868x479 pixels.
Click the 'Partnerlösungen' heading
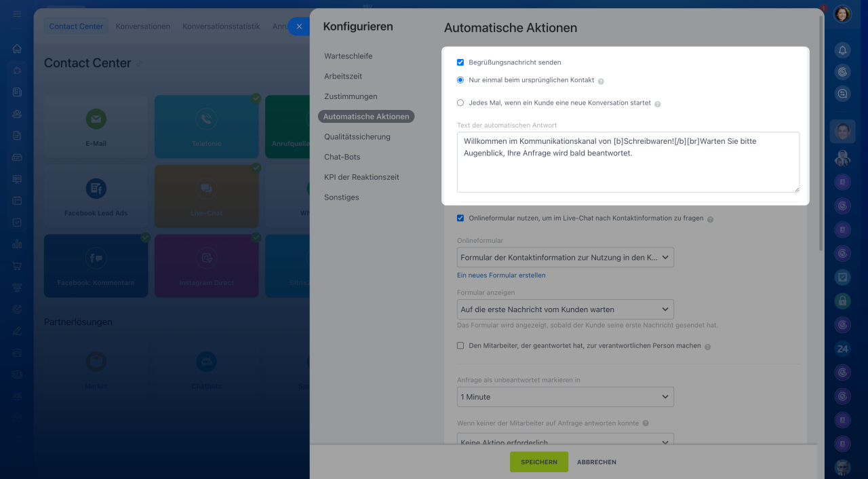[78, 322]
